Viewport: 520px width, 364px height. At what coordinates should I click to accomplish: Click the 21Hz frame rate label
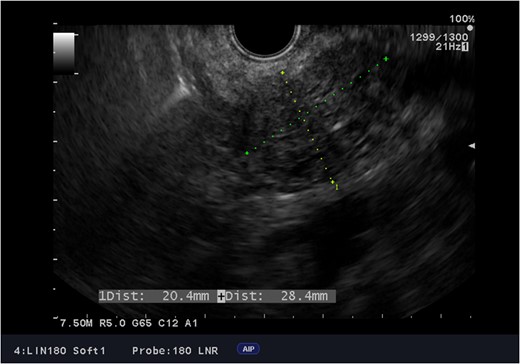448,47
